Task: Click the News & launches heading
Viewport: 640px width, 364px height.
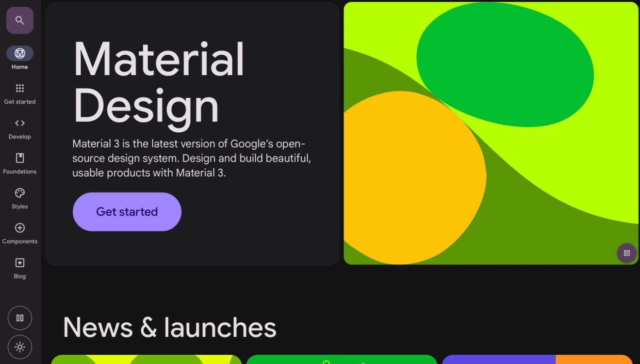Action: (169, 327)
